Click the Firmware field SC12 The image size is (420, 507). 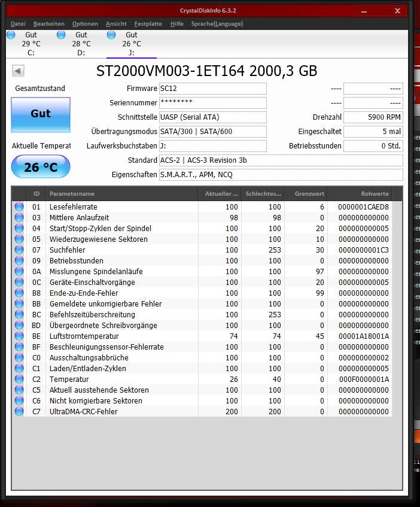pyautogui.click(x=213, y=89)
